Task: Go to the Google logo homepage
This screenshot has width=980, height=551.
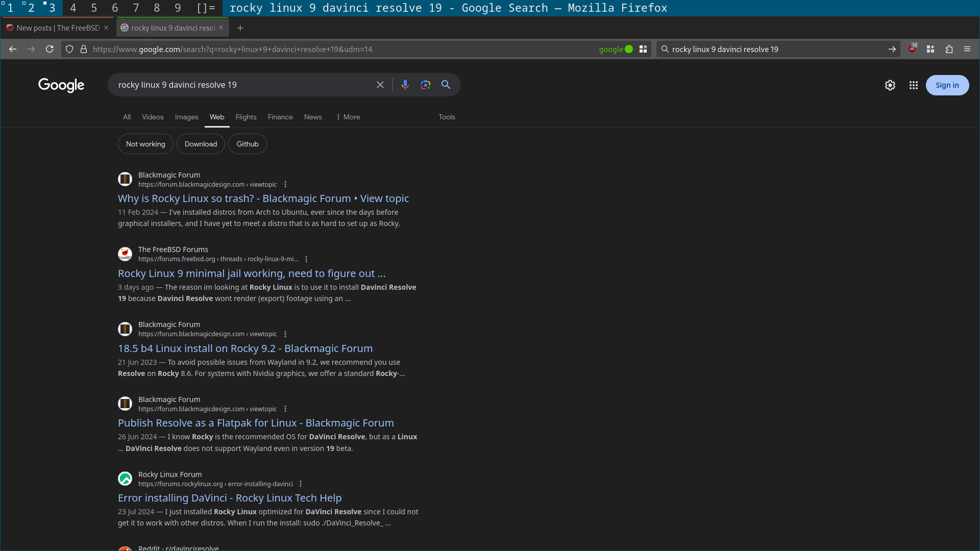Action: coord(61,85)
